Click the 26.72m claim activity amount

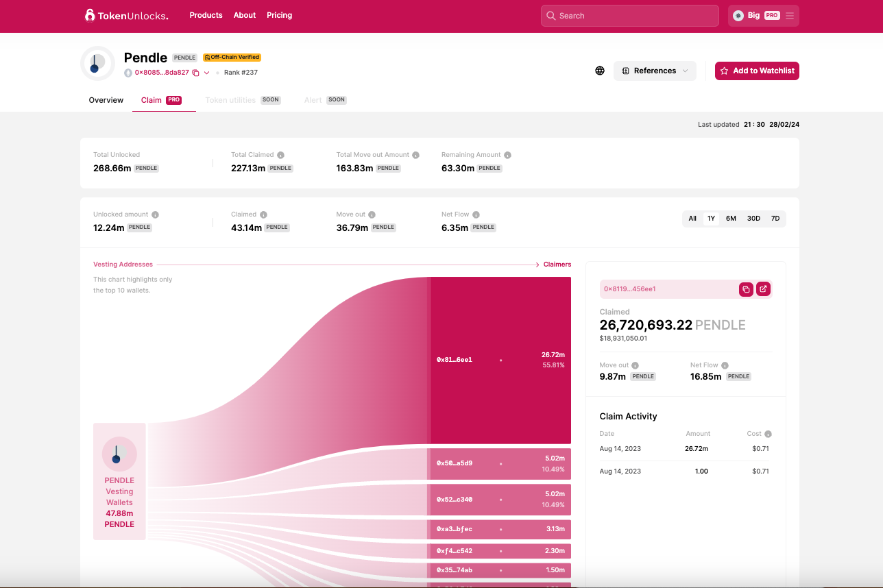[x=696, y=449]
